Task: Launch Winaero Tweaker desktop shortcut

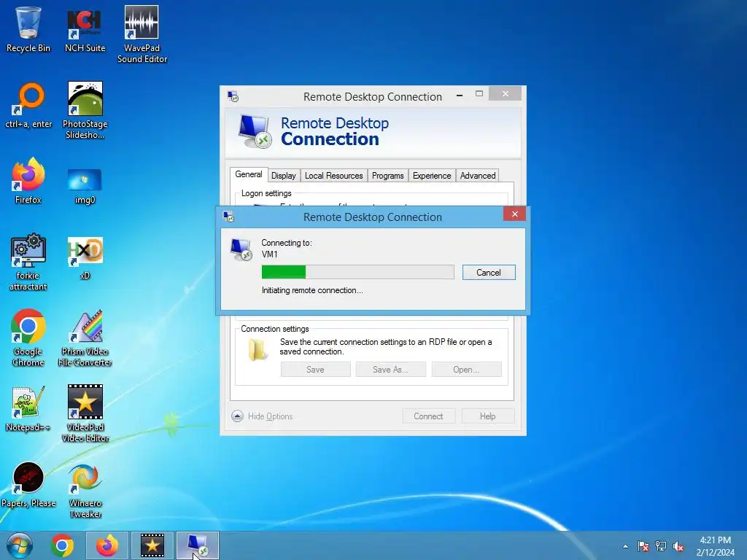Action: click(85, 491)
